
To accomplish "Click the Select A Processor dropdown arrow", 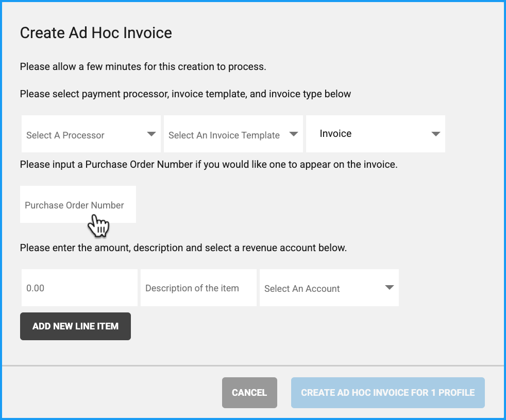I will pyautogui.click(x=151, y=134).
